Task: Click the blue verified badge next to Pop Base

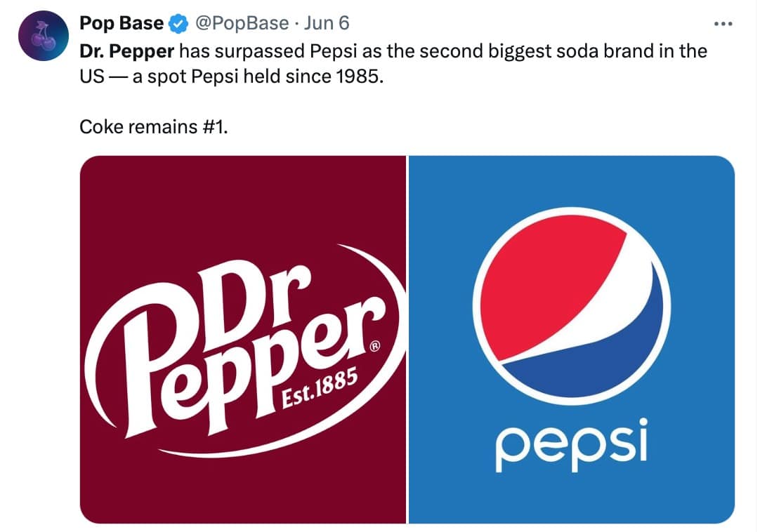Action: [176, 22]
